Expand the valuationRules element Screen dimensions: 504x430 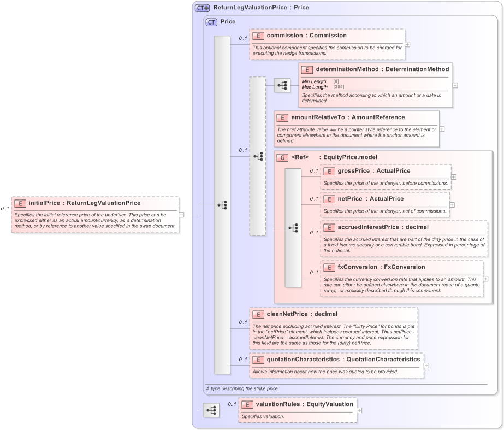click(x=359, y=410)
